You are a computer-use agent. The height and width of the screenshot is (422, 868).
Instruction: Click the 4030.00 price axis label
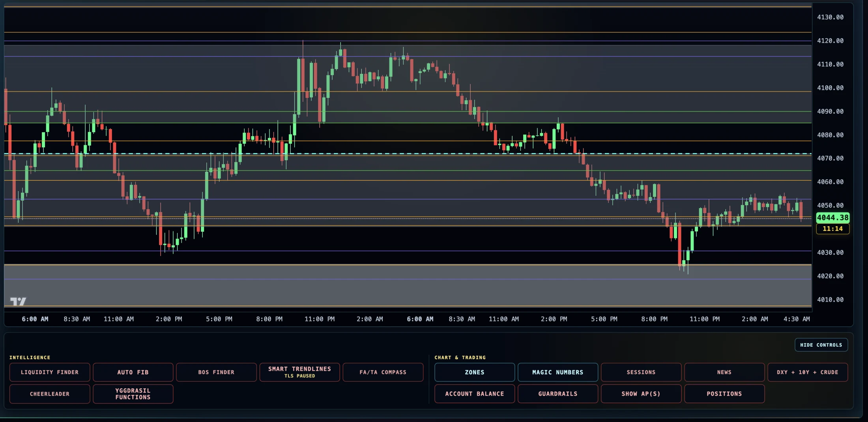click(830, 252)
